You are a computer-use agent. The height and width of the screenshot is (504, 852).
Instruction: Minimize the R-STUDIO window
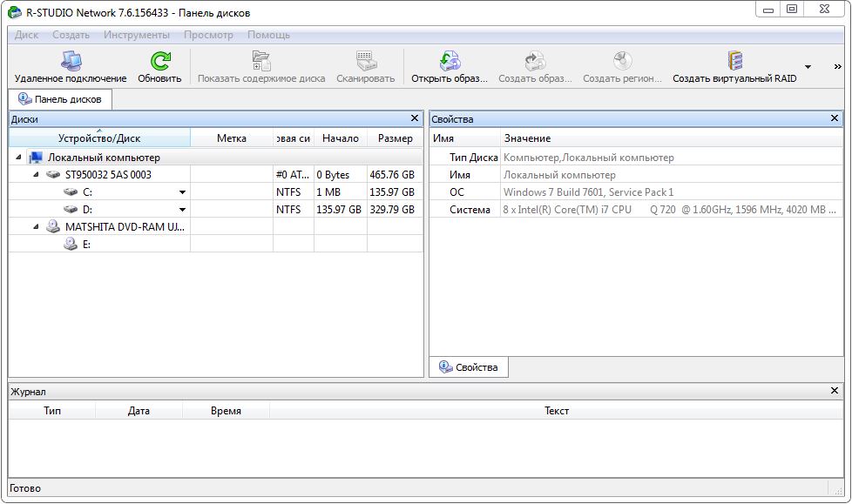pos(768,10)
